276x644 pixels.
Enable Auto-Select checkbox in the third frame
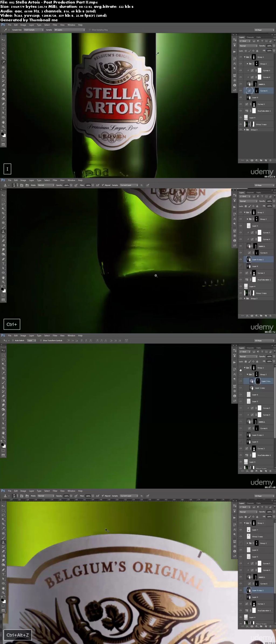click(x=13, y=341)
